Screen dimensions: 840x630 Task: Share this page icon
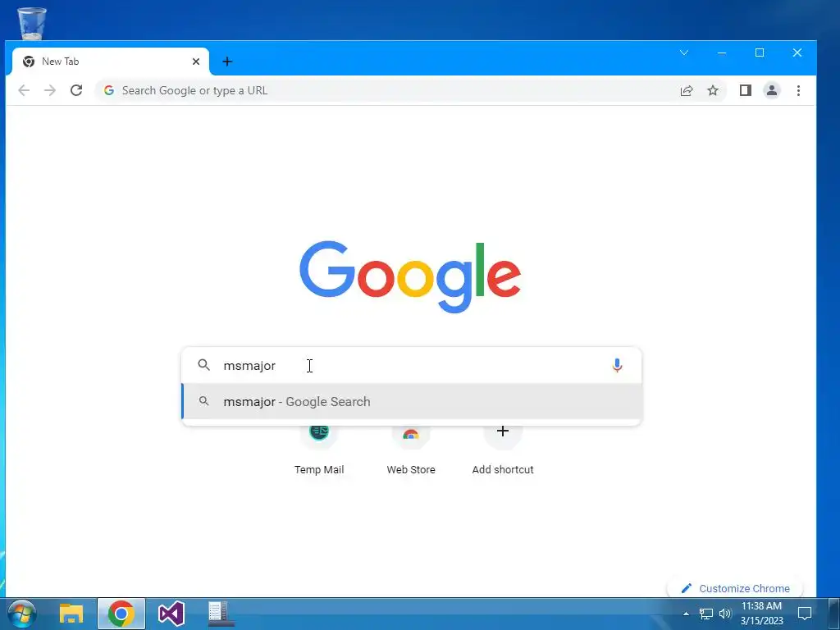[687, 90]
